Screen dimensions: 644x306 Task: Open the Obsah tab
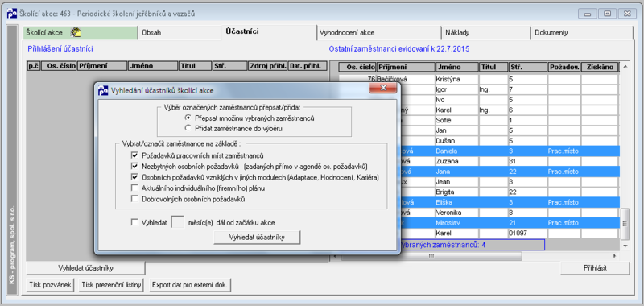point(180,33)
